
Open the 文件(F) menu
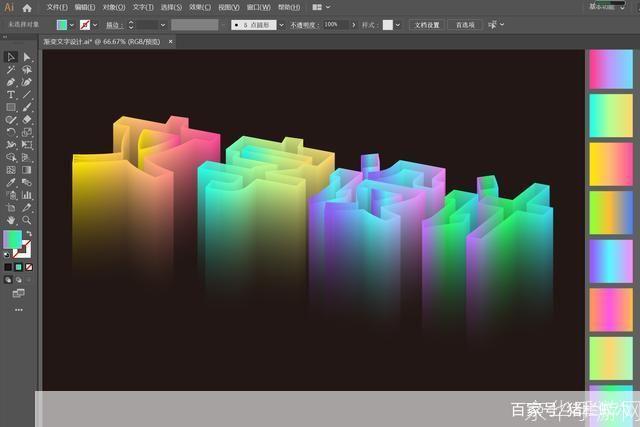pyautogui.click(x=56, y=7)
